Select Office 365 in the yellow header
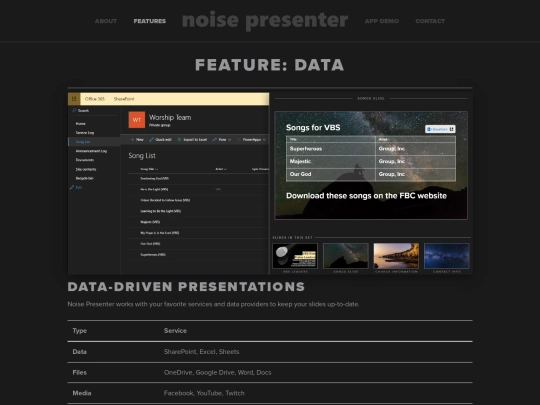The width and height of the screenshot is (540, 405). pyautogui.click(x=95, y=99)
